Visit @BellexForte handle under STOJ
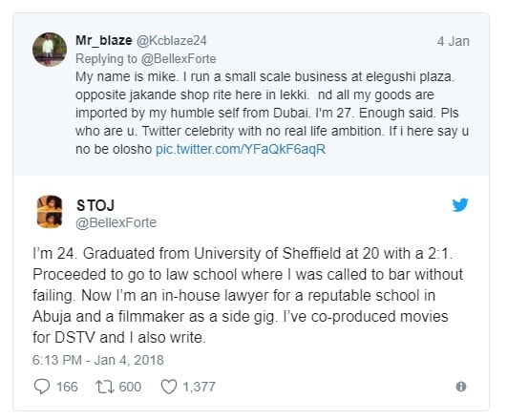 click(116, 222)
